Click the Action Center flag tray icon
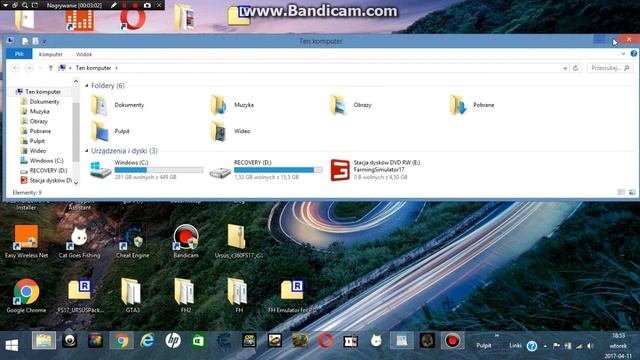Image resolution: width=640 pixels, height=360 pixels. (556, 346)
